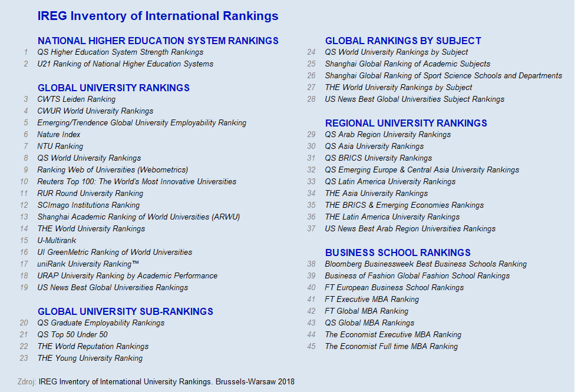Click the title IREG Inventory of International Rankings
The image size is (588, 392).
pos(158,16)
